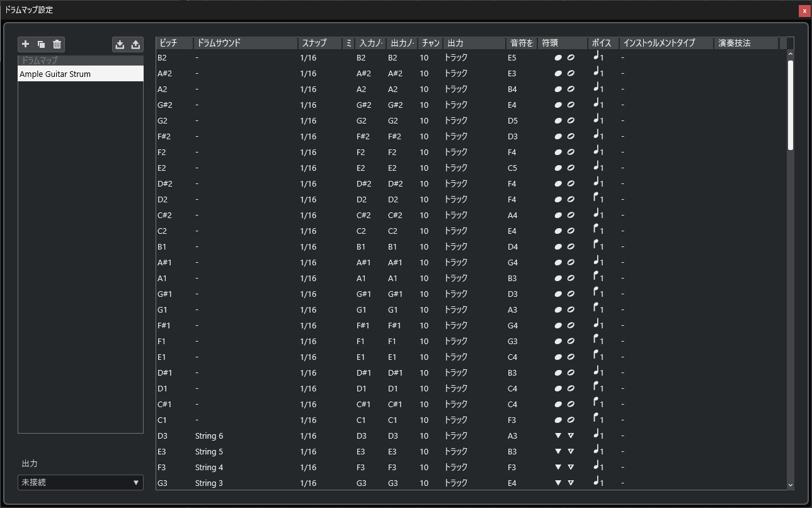
Task: Click the triangle notehead for String 6
Action: 558,436
